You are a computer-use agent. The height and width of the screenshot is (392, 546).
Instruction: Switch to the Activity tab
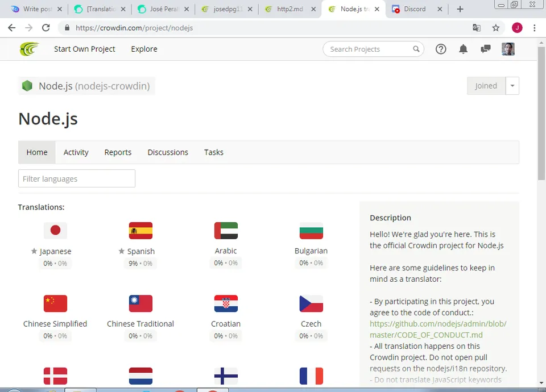(x=76, y=152)
